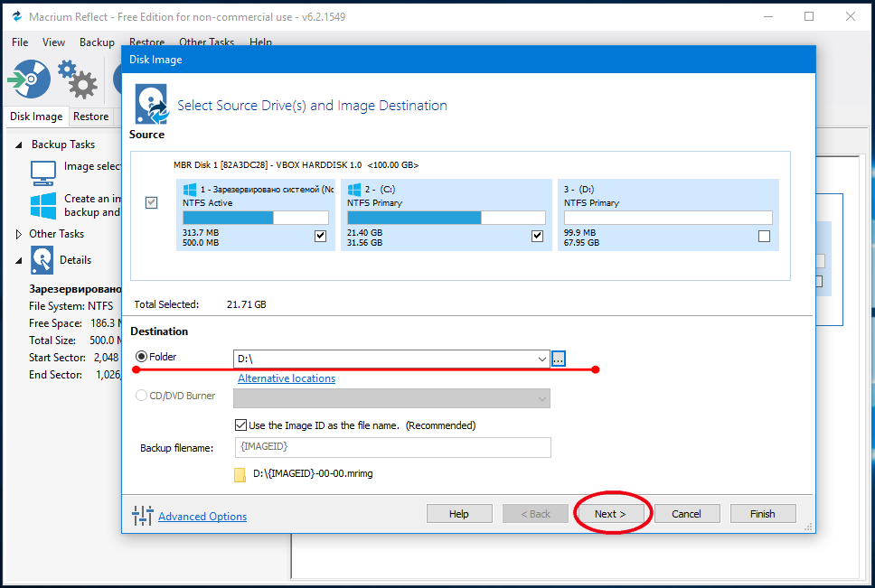
Task: Open the Alternative locations link
Action: [x=287, y=378]
